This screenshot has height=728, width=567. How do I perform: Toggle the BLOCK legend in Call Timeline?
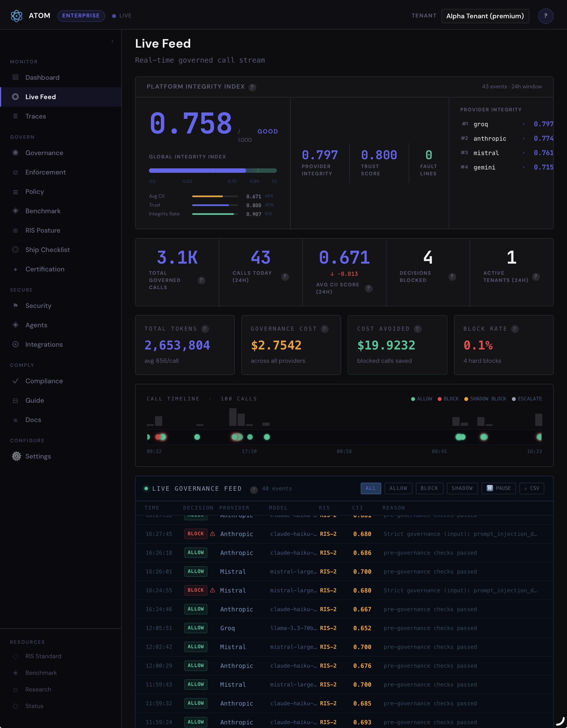point(448,399)
